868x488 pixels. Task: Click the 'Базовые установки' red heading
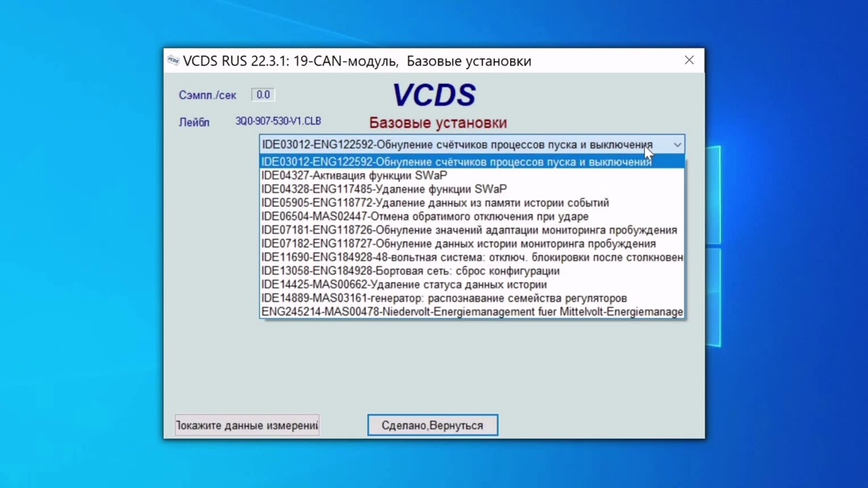(x=438, y=123)
